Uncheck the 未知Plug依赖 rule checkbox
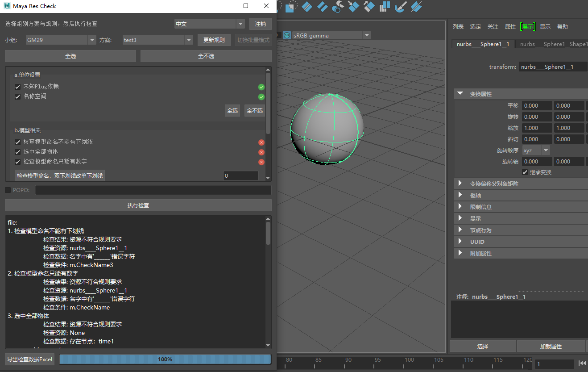Viewport: 588px width, 372px height. [18, 87]
